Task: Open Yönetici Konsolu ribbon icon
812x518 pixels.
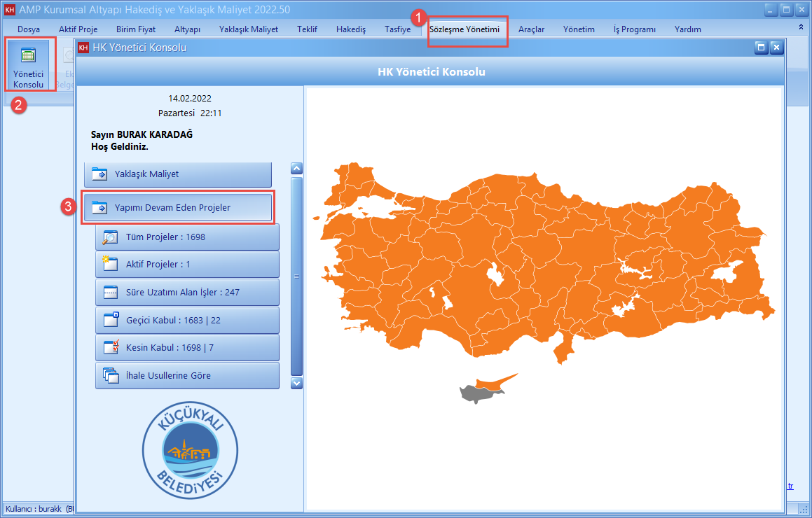Action: [x=28, y=69]
